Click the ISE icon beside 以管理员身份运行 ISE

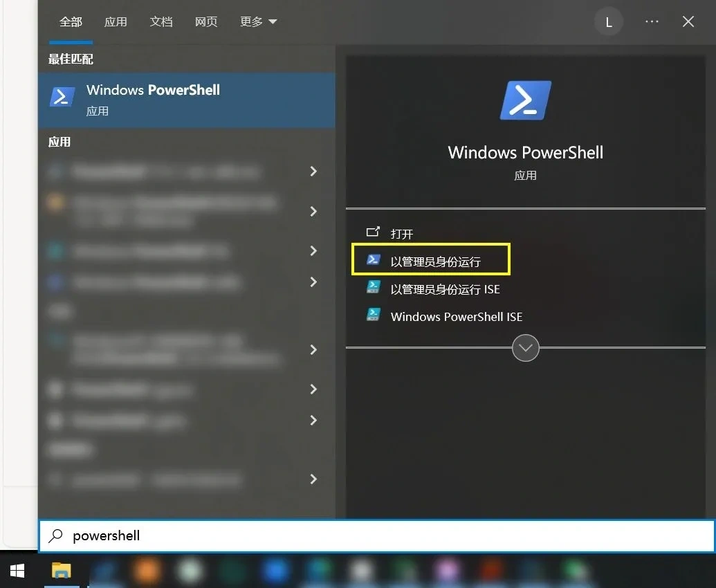point(374,287)
